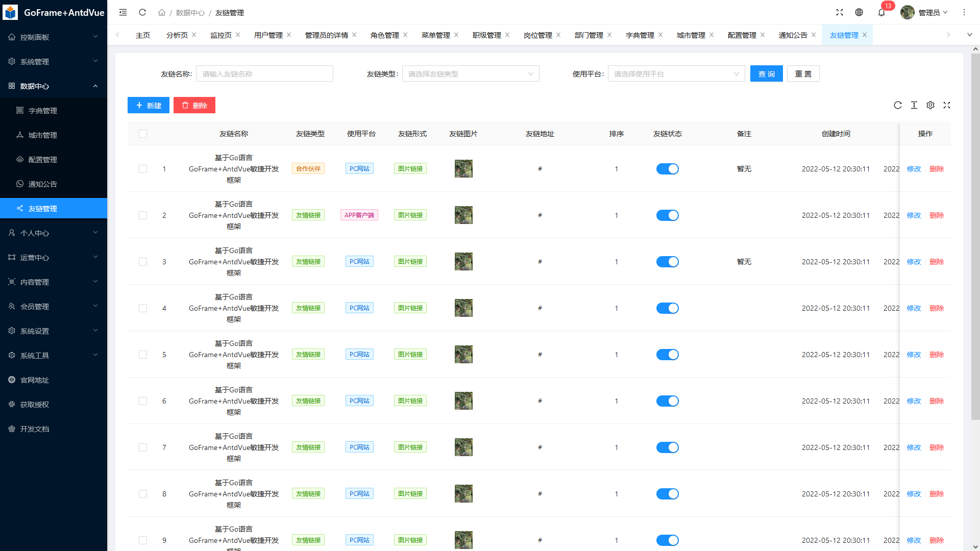Switch to the 角色管理 tab
Screen dimensions: 980x551
coord(385,35)
